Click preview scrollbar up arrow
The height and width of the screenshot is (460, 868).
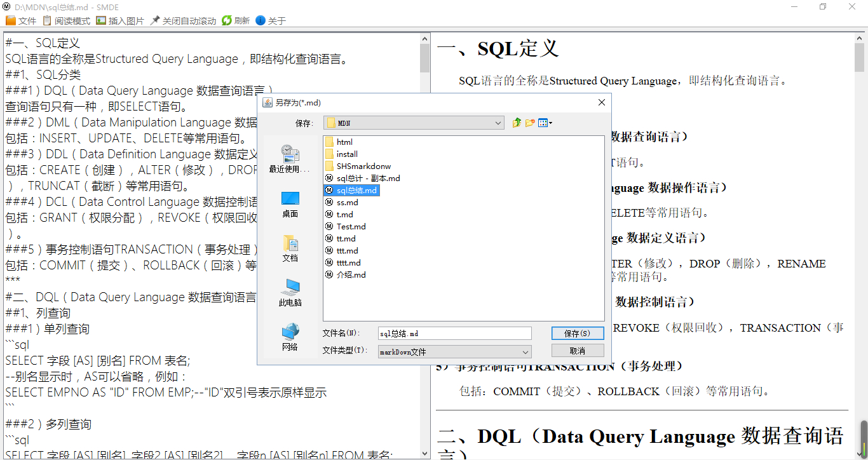point(860,38)
